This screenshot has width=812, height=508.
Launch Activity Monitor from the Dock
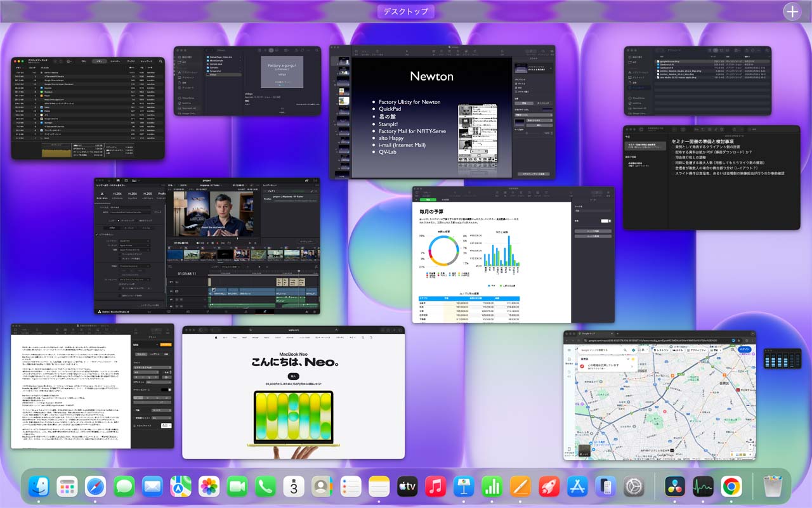click(703, 487)
